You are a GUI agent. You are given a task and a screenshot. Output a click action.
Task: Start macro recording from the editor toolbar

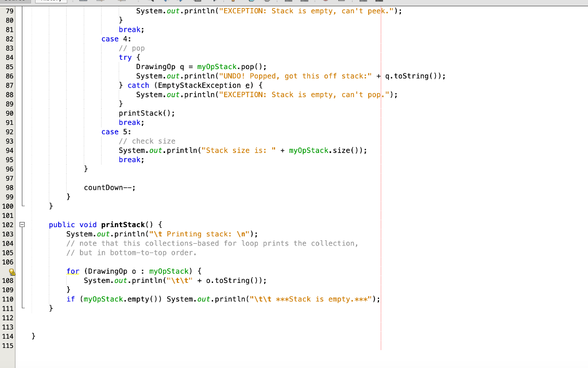click(325, 2)
